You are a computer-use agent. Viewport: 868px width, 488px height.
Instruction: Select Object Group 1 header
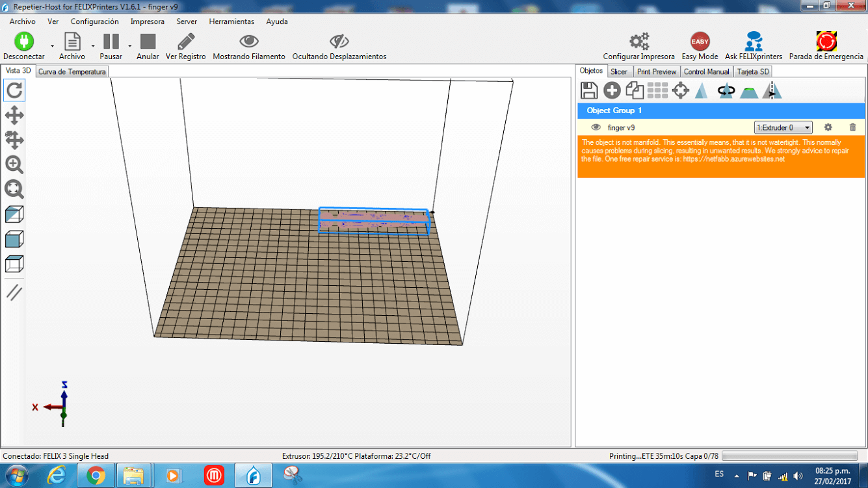721,110
